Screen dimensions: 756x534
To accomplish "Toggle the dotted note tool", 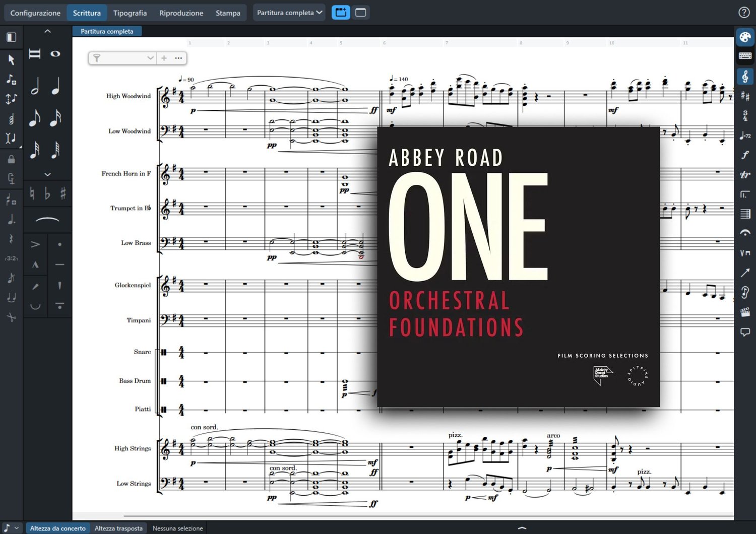I will (11, 219).
